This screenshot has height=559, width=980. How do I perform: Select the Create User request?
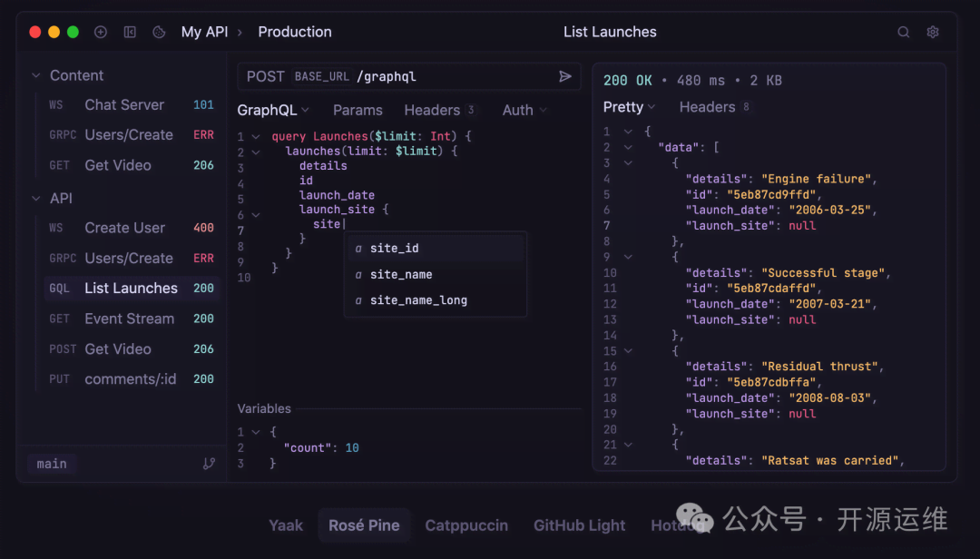[125, 228]
